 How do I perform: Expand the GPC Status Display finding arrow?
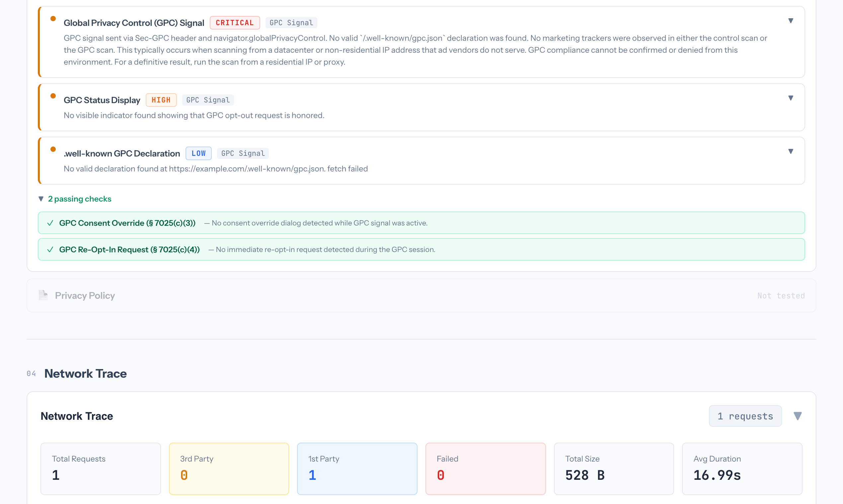click(791, 98)
